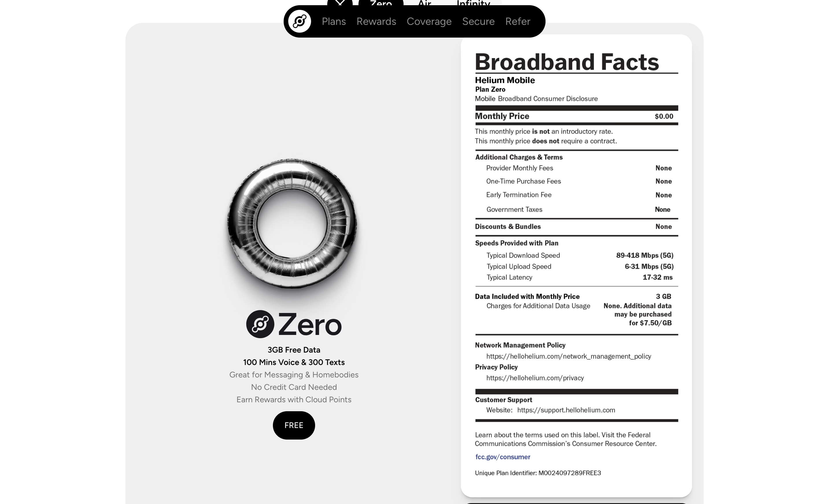The width and height of the screenshot is (821, 504).
Task: Switch to the Infinity plan tab
Action: coord(473,3)
